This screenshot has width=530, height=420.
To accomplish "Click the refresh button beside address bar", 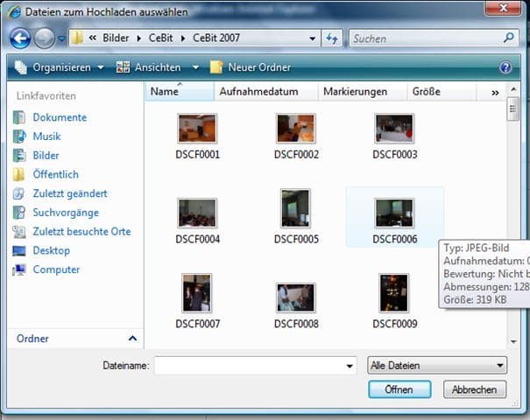I will click(x=332, y=38).
